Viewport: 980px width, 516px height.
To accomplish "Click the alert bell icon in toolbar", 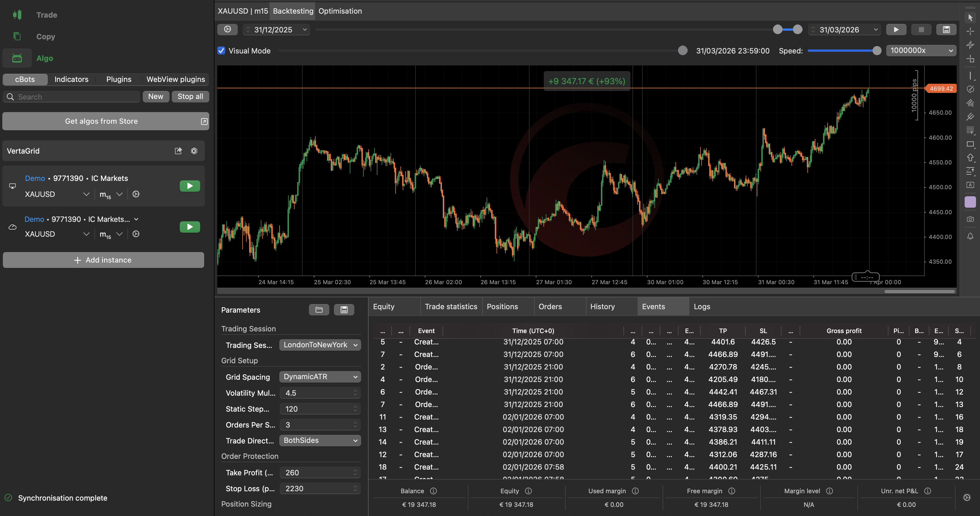I will [x=970, y=236].
